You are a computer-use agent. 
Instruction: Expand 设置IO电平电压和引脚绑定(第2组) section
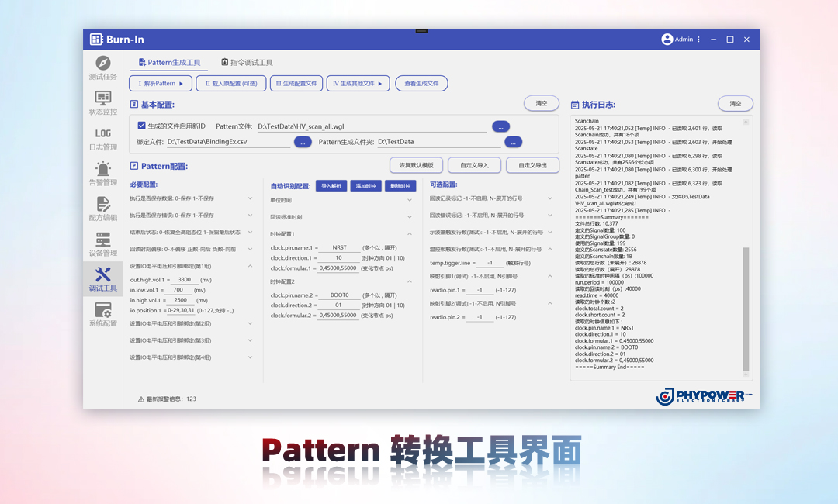tap(250, 323)
